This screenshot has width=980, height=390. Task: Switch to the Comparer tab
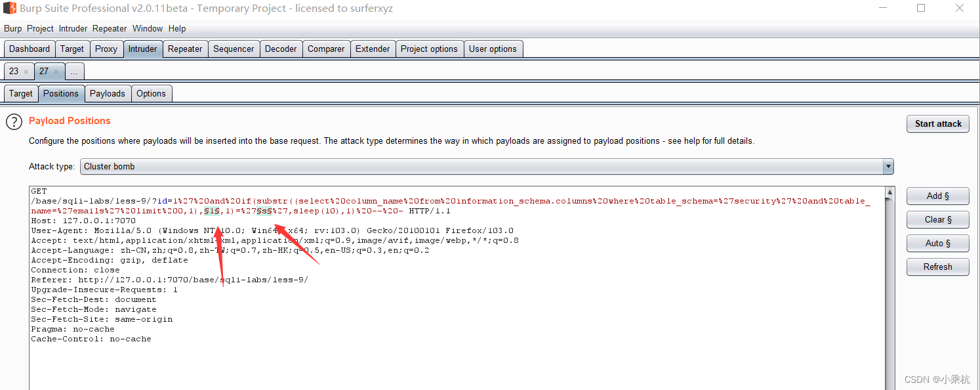326,49
